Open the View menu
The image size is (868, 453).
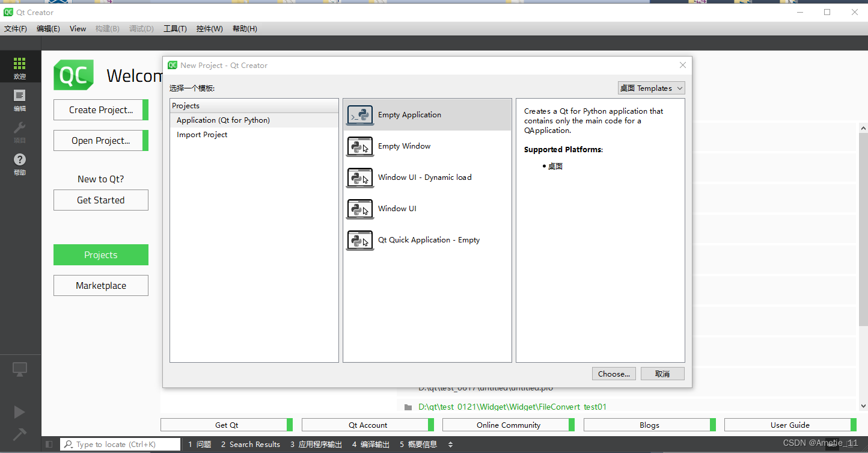click(x=78, y=28)
